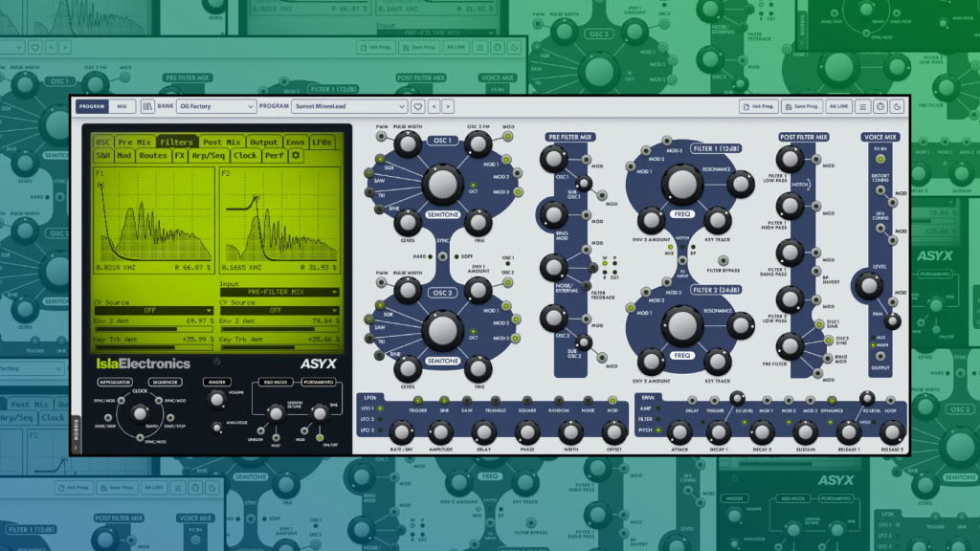Viewport: 980px width, 551px height.
Task: Toggle the Unison button
Action: pos(260,430)
